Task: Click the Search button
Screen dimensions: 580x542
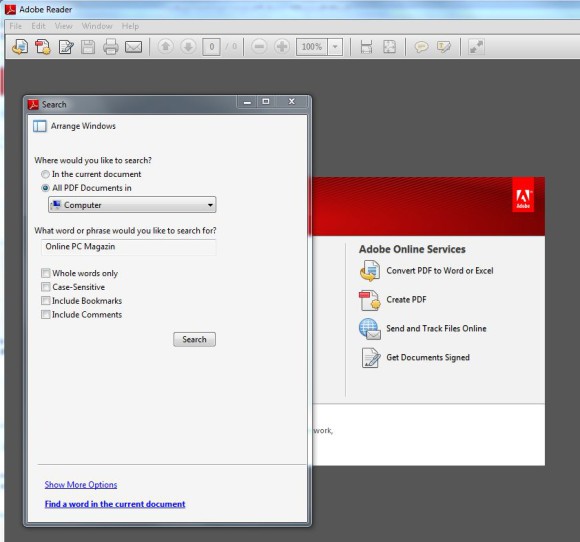Action: pos(194,339)
